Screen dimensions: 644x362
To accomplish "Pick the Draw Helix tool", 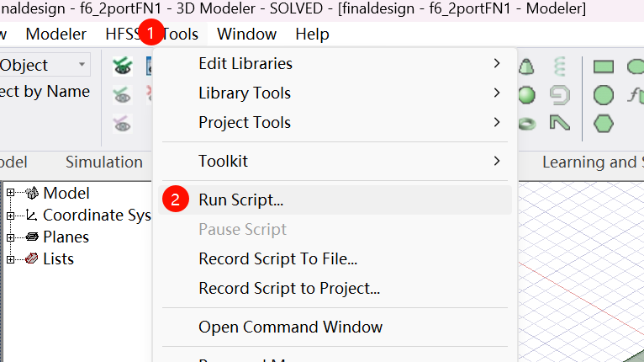I will pyautogui.click(x=559, y=66).
